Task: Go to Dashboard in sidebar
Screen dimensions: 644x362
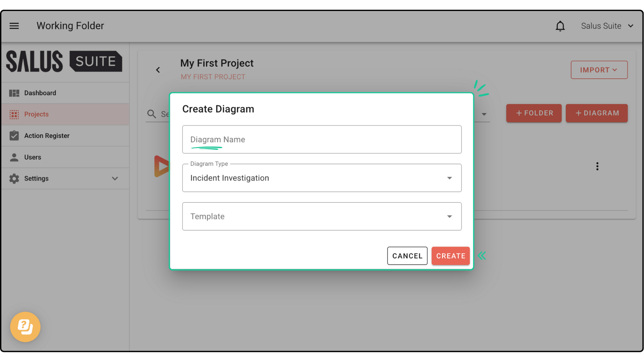Action: [40, 93]
